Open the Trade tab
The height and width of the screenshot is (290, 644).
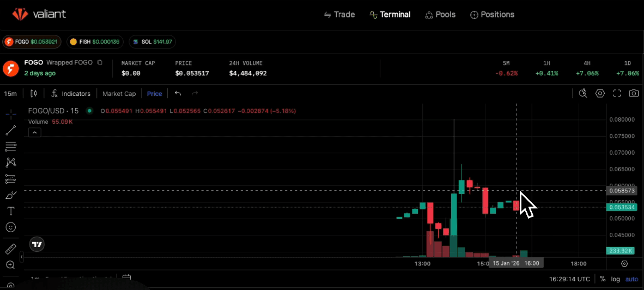339,14
